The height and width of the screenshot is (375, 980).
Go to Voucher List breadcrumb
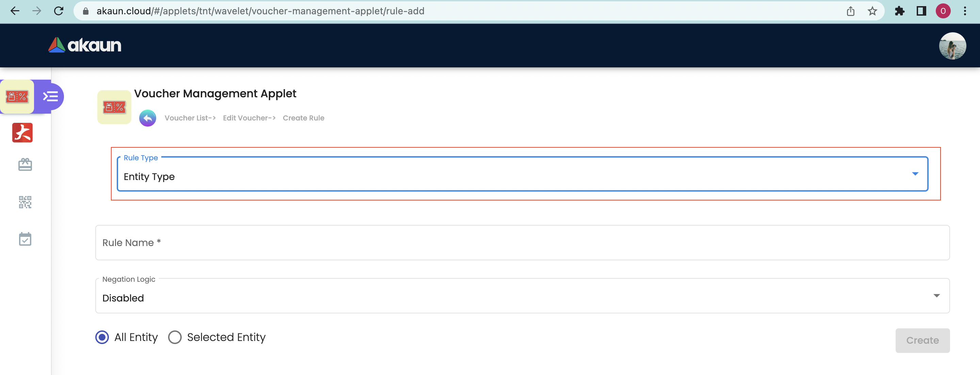(190, 118)
